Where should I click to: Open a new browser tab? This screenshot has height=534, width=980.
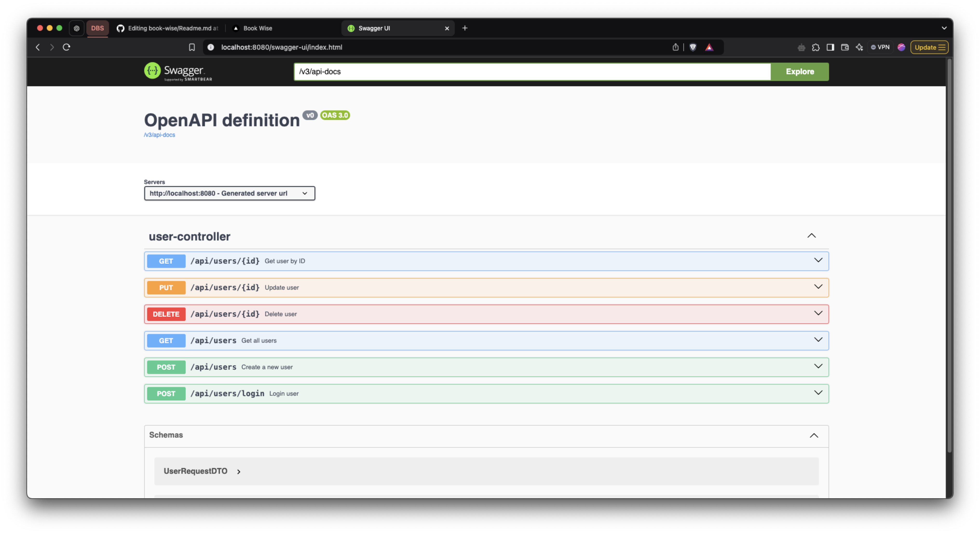[x=465, y=28]
